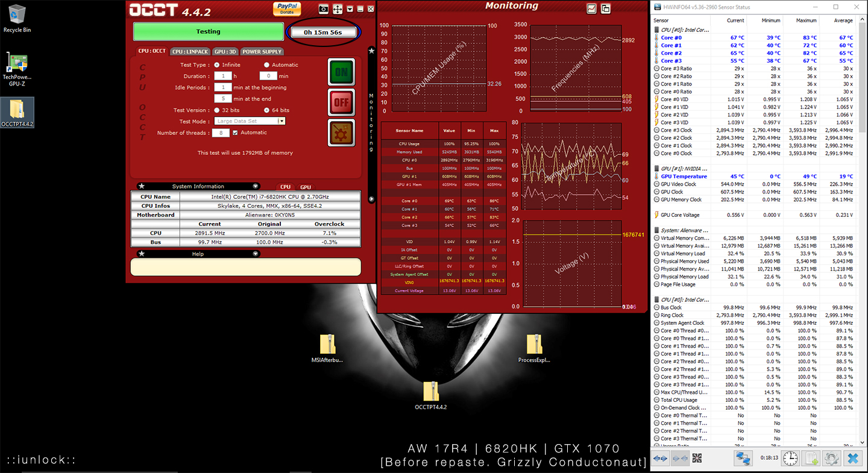Close sensors with blue X icon
Viewport: 868px width, 473px height.
click(852, 458)
